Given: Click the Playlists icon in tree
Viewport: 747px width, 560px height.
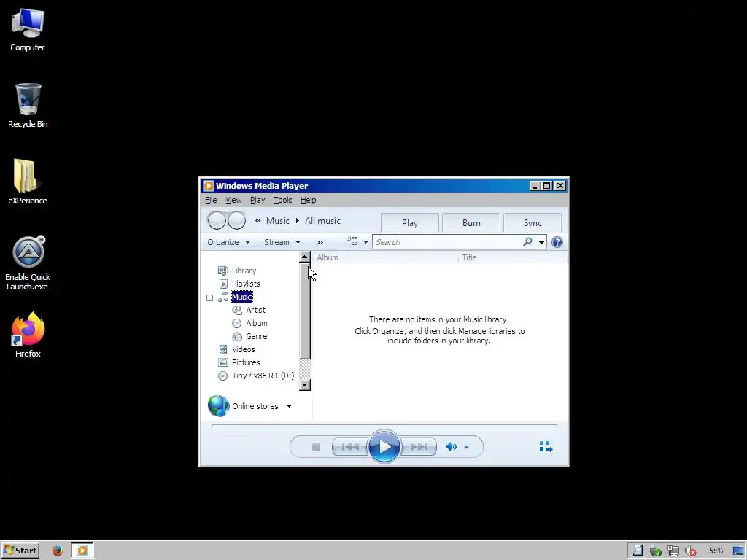Looking at the screenshot, I should point(223,284).
